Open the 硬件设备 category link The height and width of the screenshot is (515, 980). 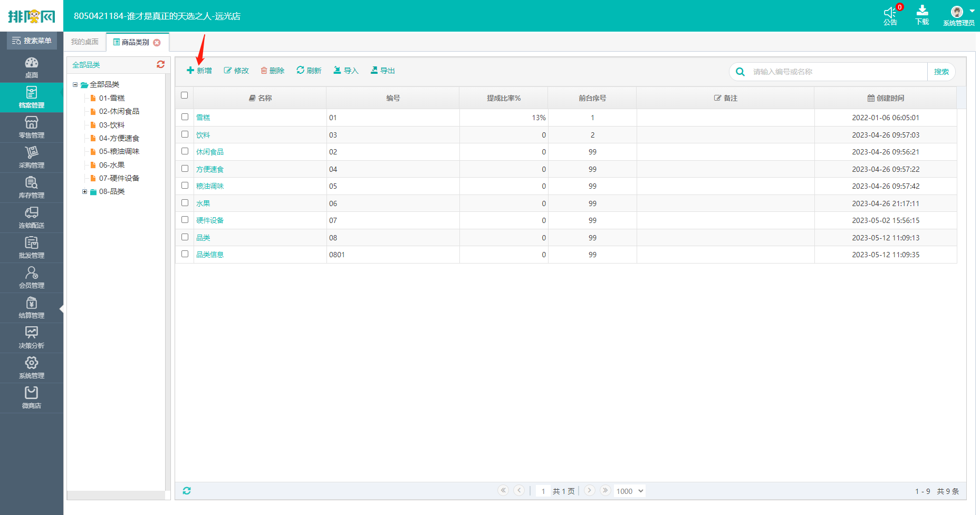coord(210,220)
